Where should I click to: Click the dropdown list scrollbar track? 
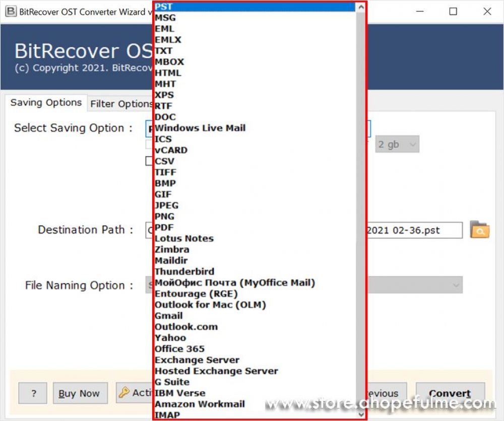[361, 210]
